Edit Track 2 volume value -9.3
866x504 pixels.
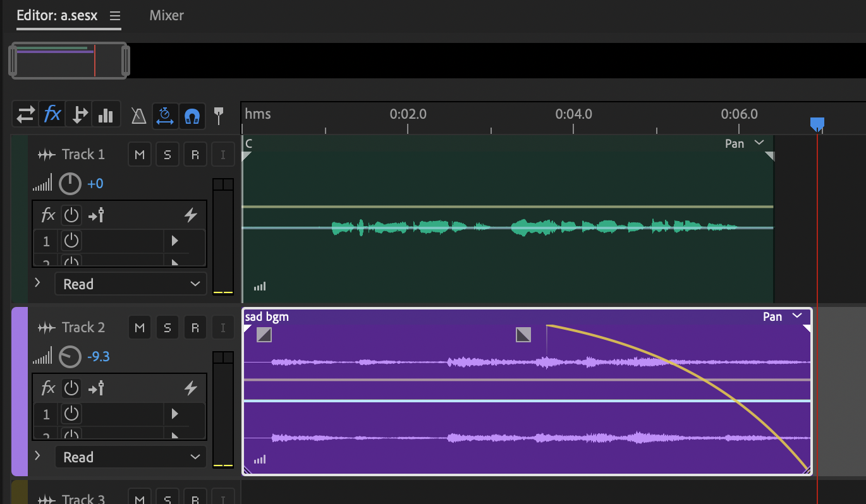click(98, 357)
